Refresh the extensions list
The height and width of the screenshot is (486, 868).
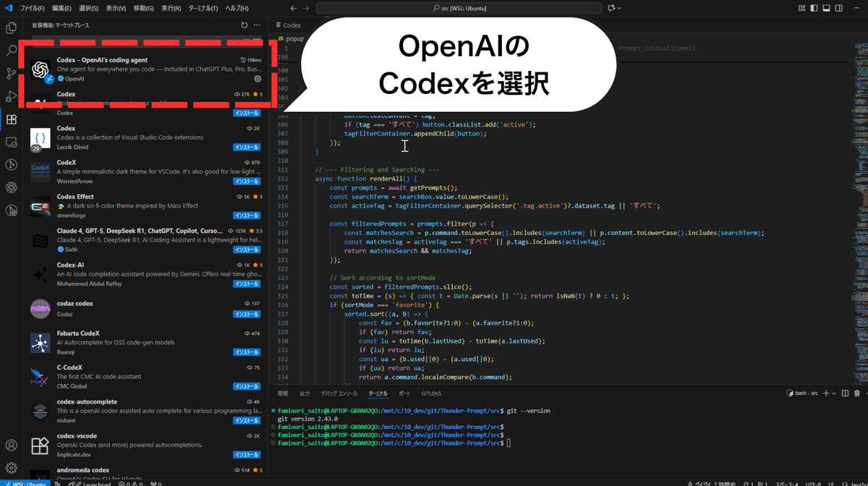pyautogui.click(x=244, y=24)
